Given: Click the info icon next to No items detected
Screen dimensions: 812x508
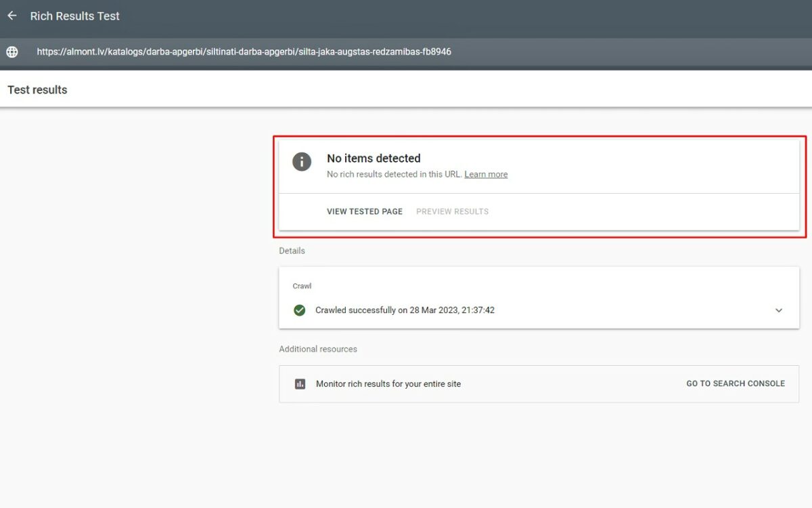Looking at the screenshot, I should 302,161.
